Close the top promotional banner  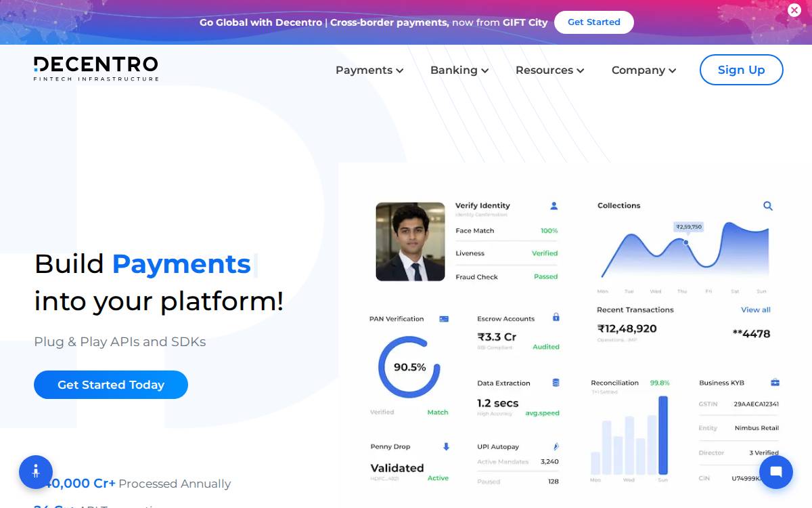tap(794, 10)
